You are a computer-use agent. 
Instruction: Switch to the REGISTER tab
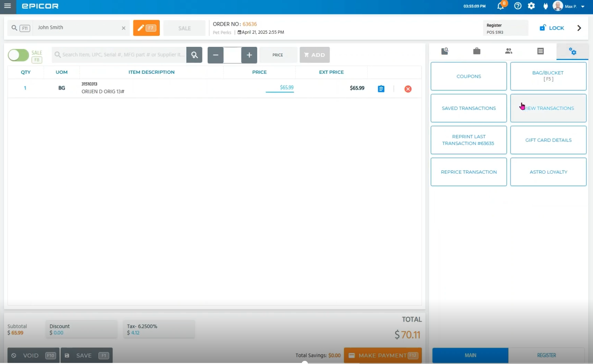point(546,355)
